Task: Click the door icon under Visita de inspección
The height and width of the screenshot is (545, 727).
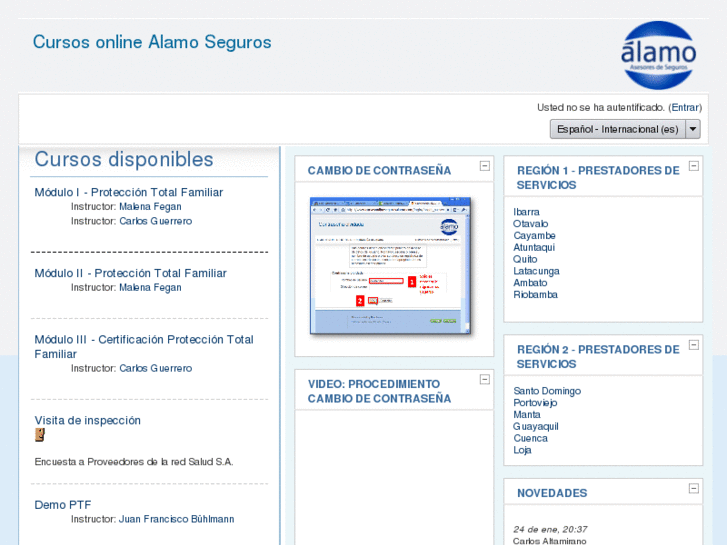Action: pyautogui.click(x=40, y=435)
